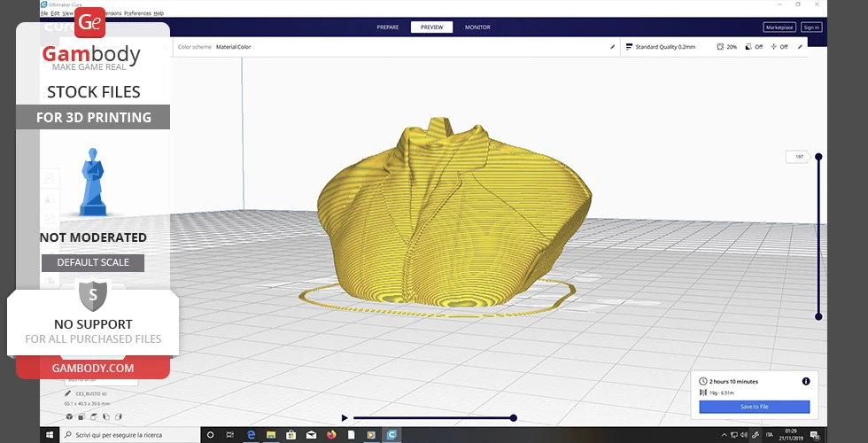
Task: Switch to the PREVIEW stage tab
Action: point(432,27)
